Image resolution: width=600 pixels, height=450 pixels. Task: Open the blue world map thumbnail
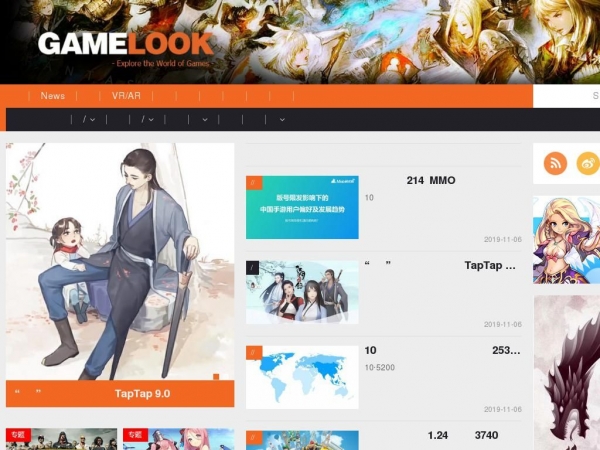coord(302,377)
